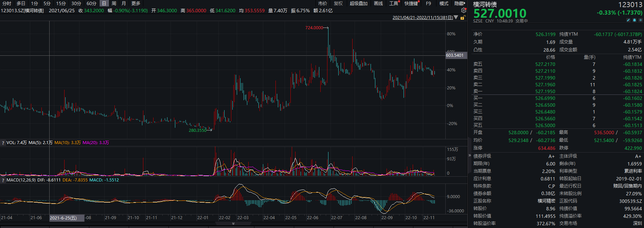Toggle the 复权 price adjustment option
This screenshot has height=228, width=644.
pyautogui.click(x=338, y=3)
